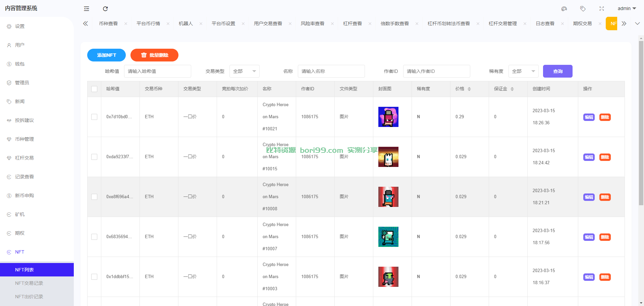
Task: Sort the table by 保证金 column arrows
Action: (x=512, y=89)
